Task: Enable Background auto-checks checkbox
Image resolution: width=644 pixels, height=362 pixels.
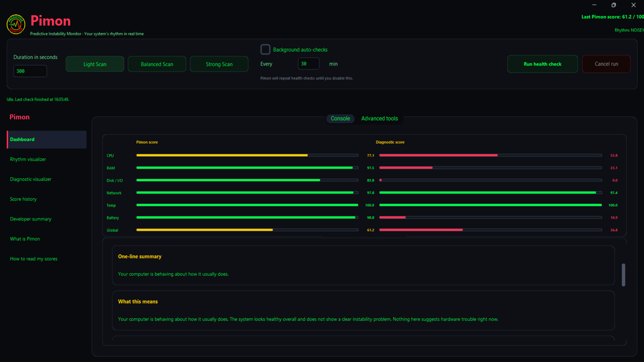Action: [x=265, y=50]
